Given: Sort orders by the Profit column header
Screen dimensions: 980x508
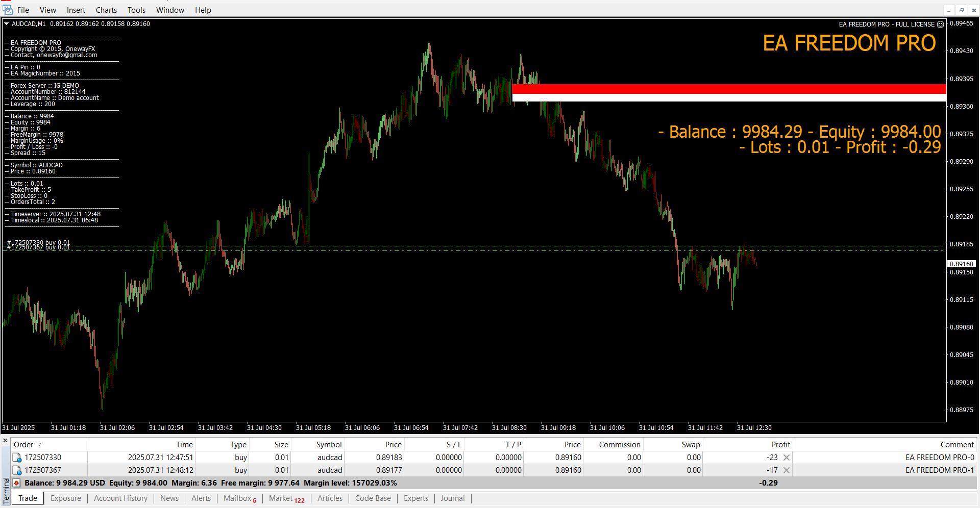Looking at the screenshot, I should tap(780, 445).
